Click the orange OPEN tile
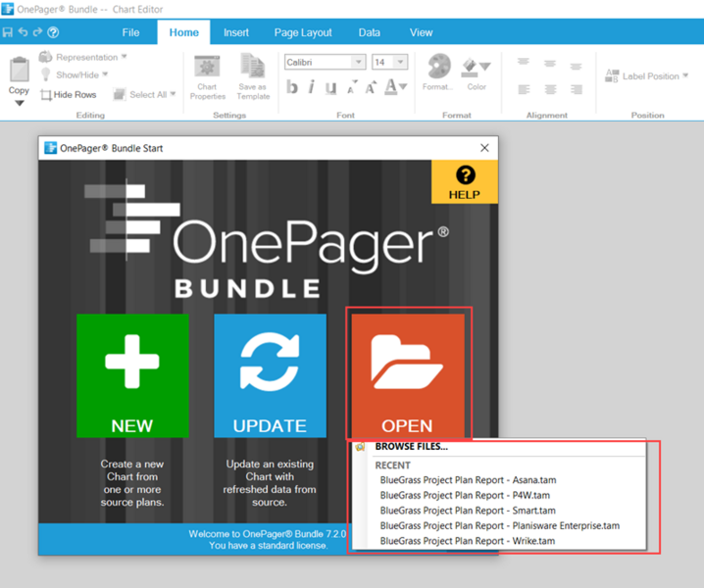The width and height of the screenshot is (704, 588). coord(408,375)
